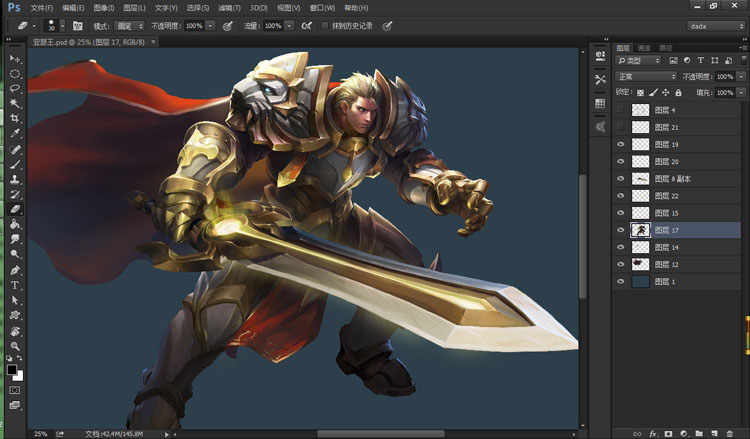
Task: Select the Clone Stamp tool
Action: pyautogui.click(x=15, y=179)
